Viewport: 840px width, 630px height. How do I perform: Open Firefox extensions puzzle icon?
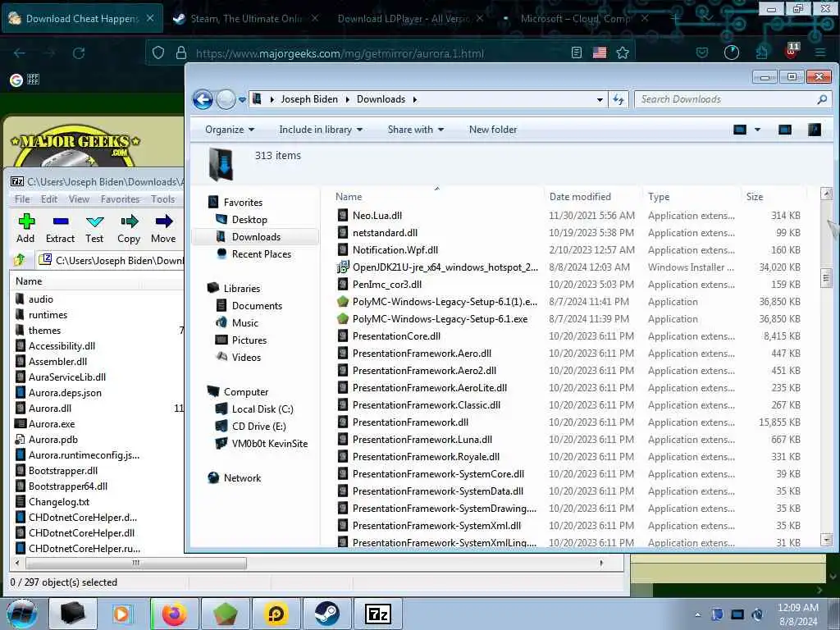pyautogui.click(x=761, y=52)
